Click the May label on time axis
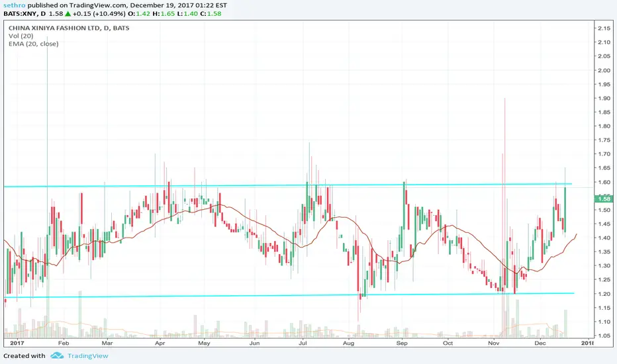This screenshot has width=617, height=364. pyautogui.click(x=204, y=343)
